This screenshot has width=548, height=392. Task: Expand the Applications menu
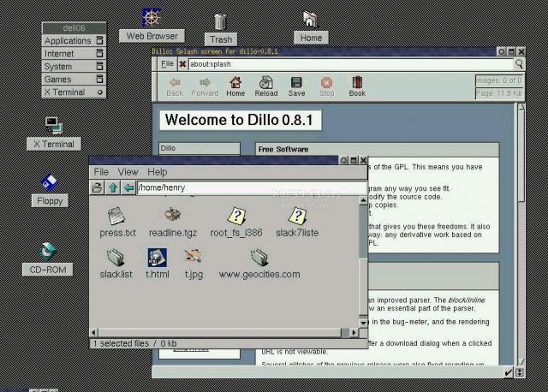tap(74, 40)
